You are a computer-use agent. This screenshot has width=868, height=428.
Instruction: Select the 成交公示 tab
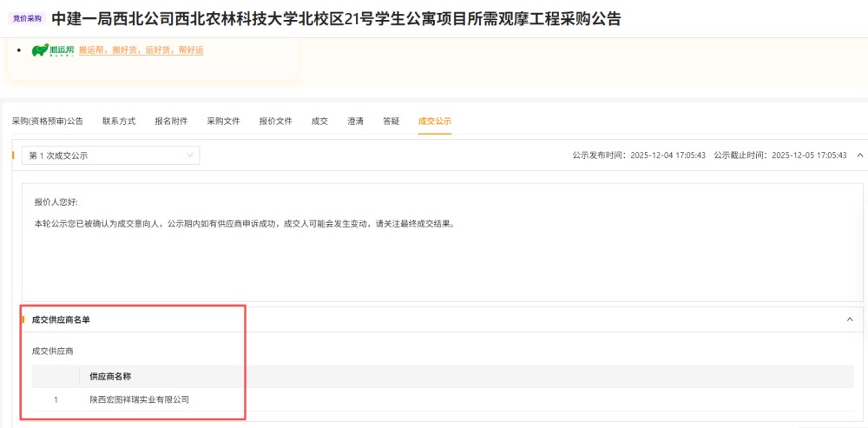point(435,122)
